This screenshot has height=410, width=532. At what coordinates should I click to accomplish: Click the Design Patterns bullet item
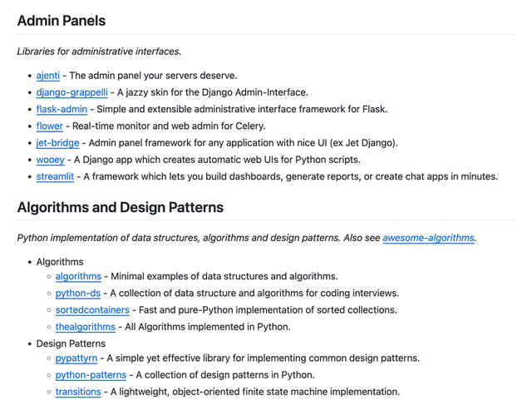[x=71, y=343]
